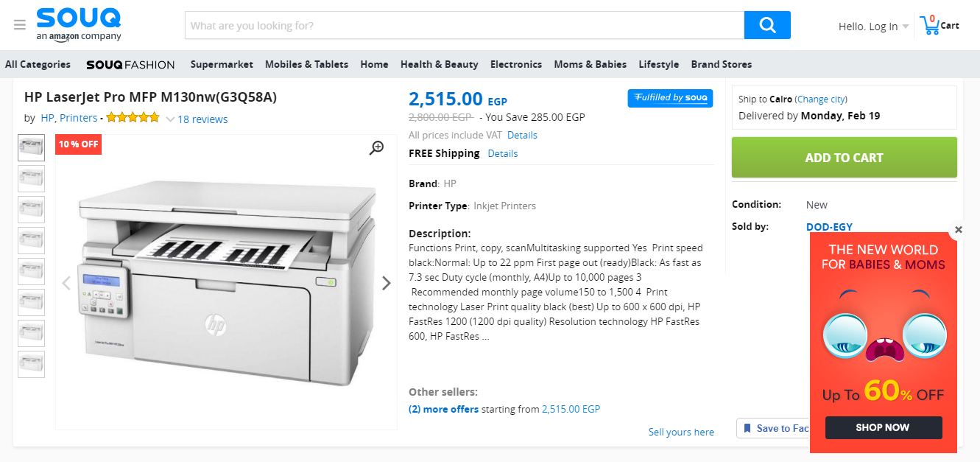Click the Souq logo
980x462 pixels.
point(79,24)
